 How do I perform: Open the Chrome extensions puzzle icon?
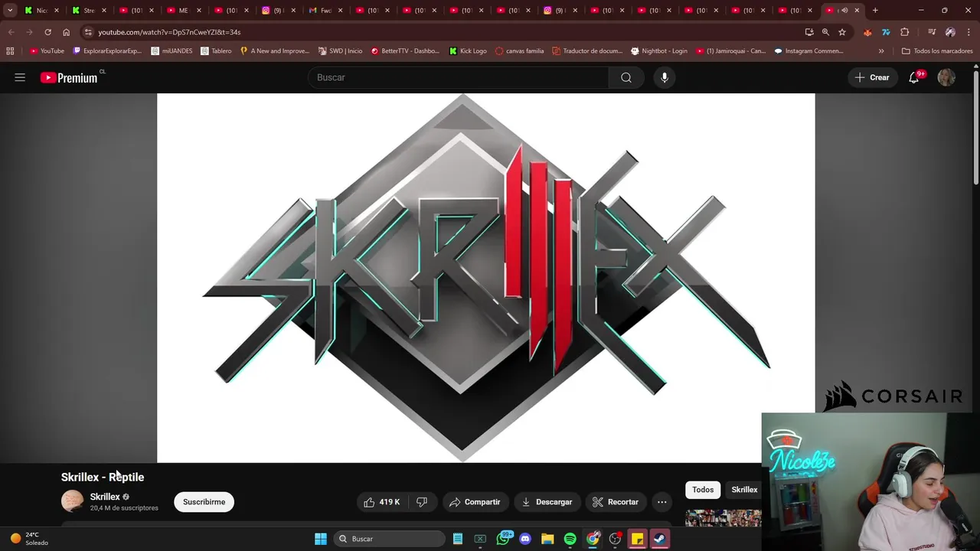coord(904,32)
